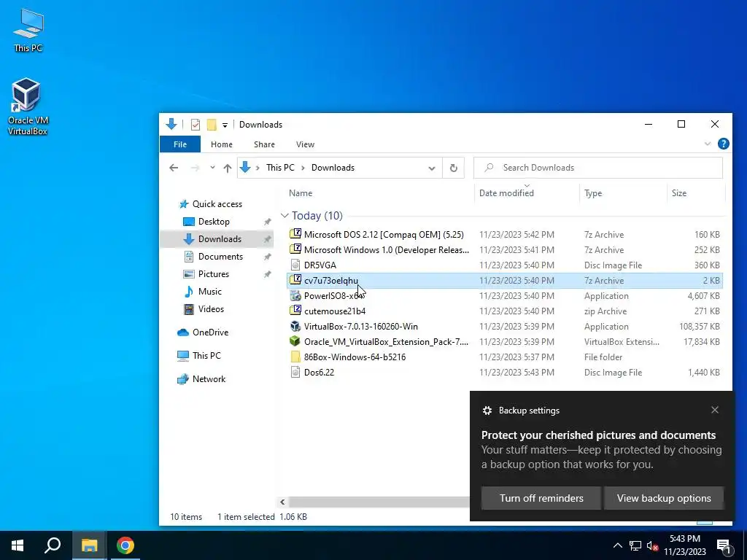The height and width of the screenshot is (560, 747).
Task: Click This PC in the address breadcrumb
Action: coord(280,168)
